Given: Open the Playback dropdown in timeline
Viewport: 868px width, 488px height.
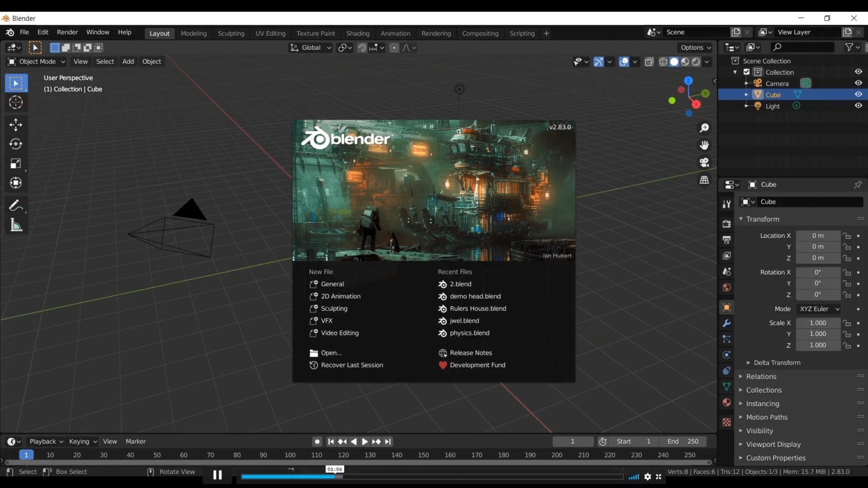Looking at the screenshot, I should pyautogui.click(x=46, y=442).
